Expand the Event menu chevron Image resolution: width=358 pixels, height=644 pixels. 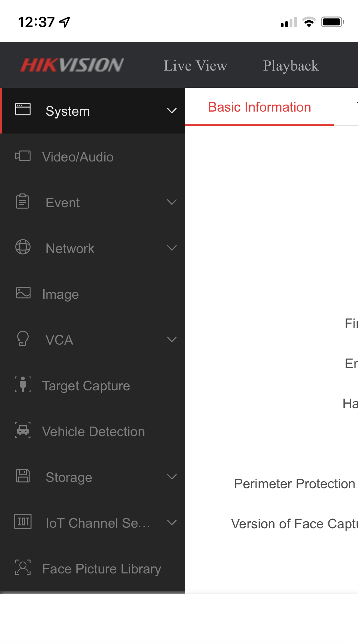tap(172, 202)
